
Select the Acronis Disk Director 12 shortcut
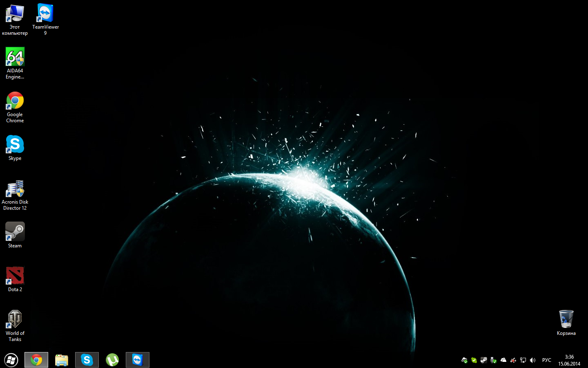pyautogui.click(x=15, y=195)
